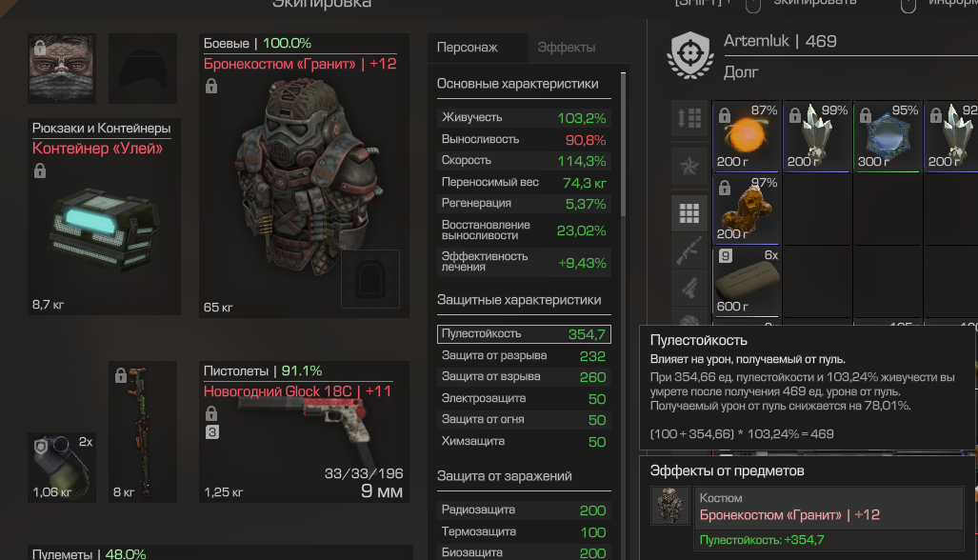Click the Пулеметы | 48.0% slot header

(90, 553)
